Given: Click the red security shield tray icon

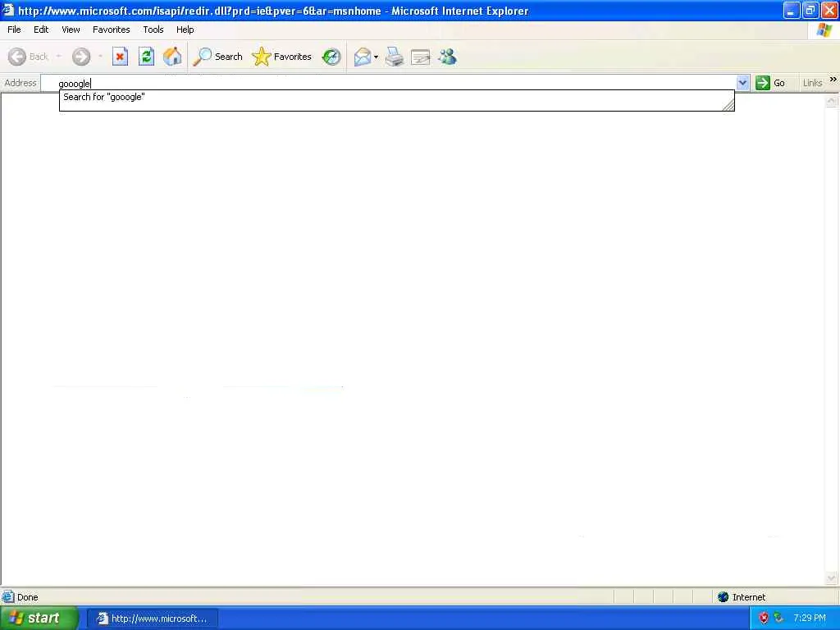Looking at the screenshot, I should tap(764, 619).
